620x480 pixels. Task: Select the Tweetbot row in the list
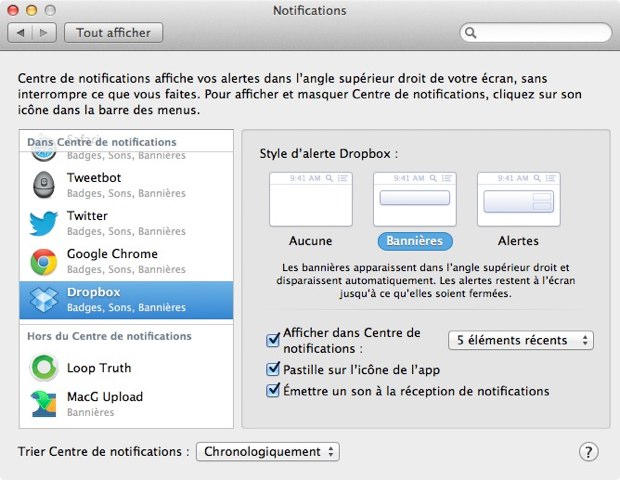click(x=126, y=185)
